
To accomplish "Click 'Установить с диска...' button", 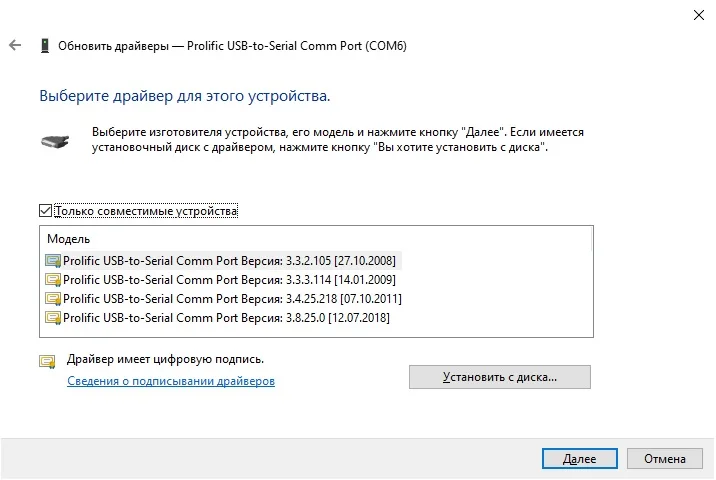I will point(500,377).
